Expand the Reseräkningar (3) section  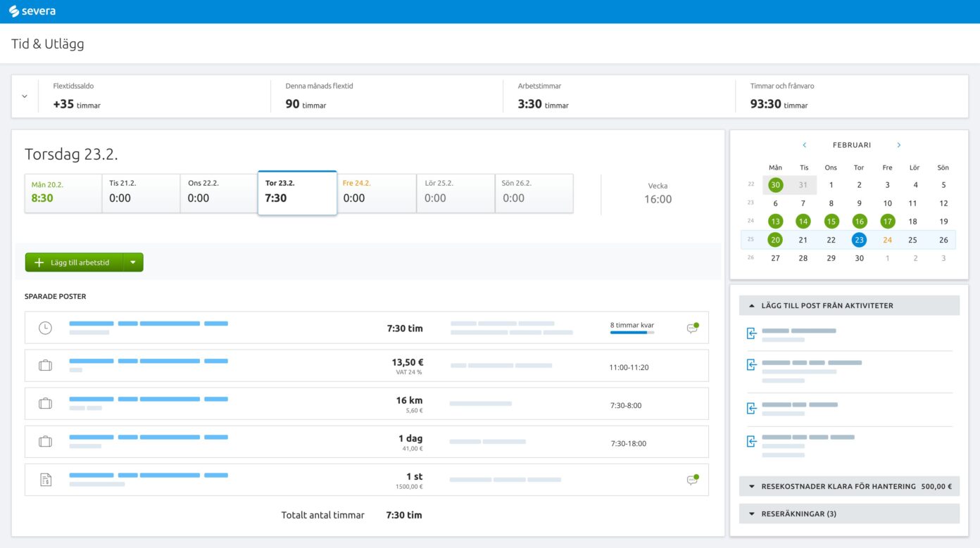(752, 514)
